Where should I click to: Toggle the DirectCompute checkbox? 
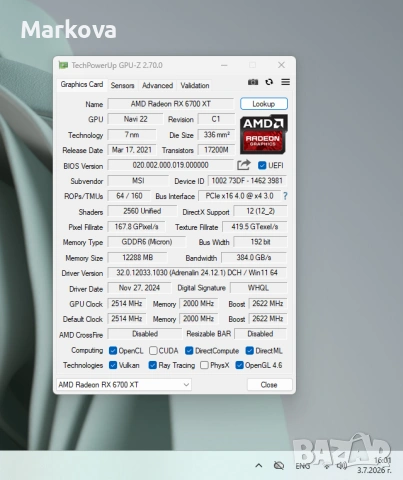(x=189, y=351)
